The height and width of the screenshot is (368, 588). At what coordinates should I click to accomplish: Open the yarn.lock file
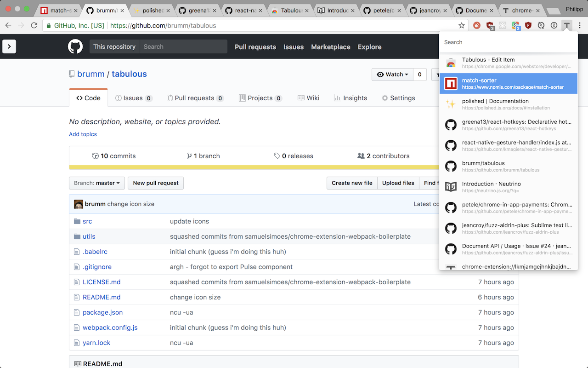96,343
